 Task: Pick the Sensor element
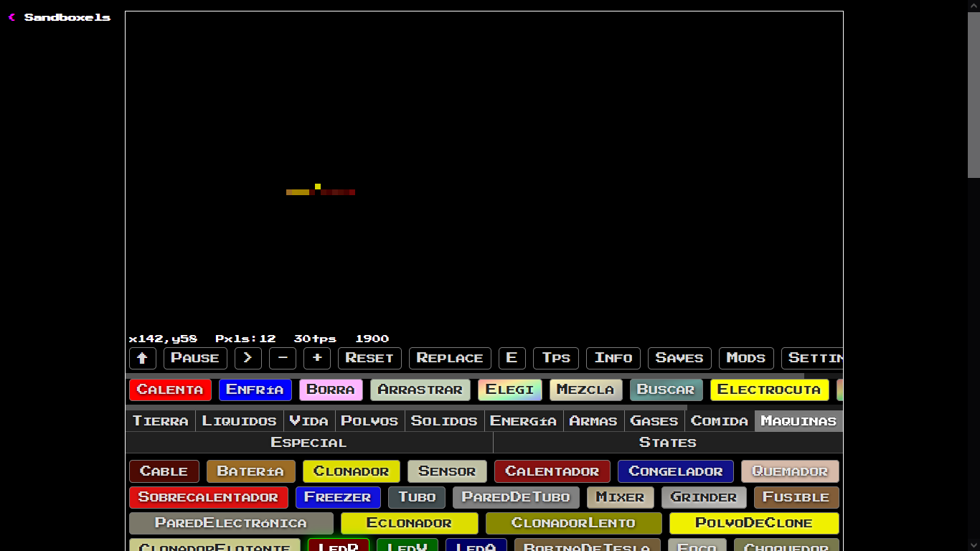coord(447,471)
